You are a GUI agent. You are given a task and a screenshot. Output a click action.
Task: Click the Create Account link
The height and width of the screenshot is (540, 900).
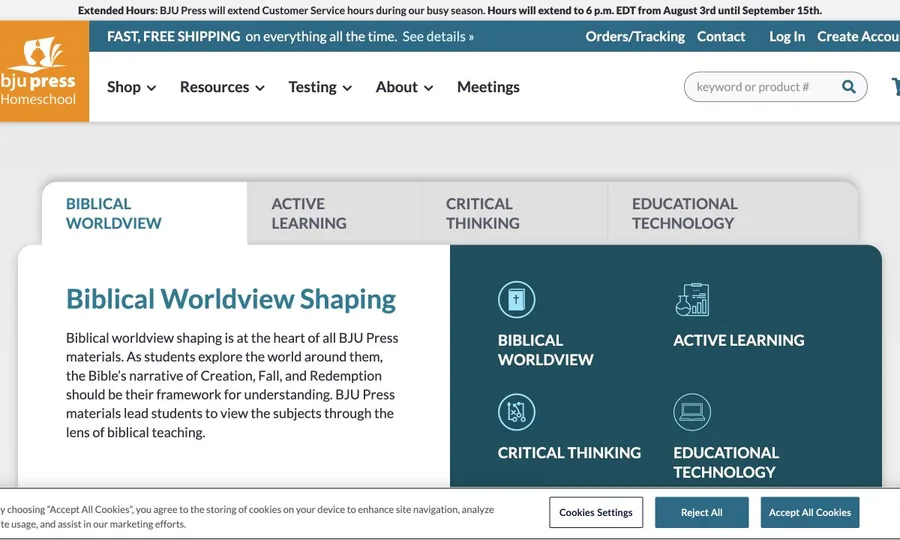point(858,37)
